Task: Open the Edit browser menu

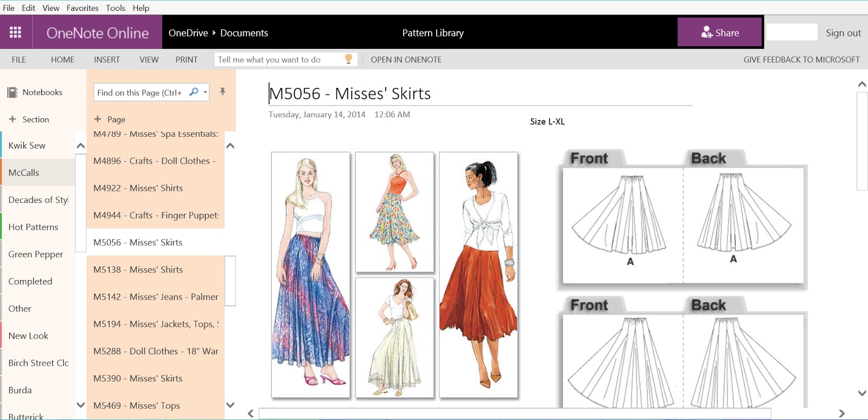Action: [x=29, y=8]
